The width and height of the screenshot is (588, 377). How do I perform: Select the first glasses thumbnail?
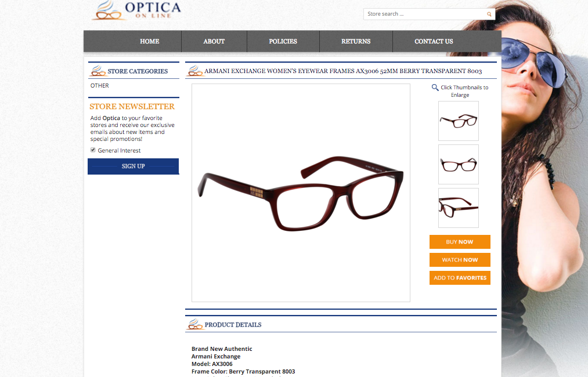(458, 121)
